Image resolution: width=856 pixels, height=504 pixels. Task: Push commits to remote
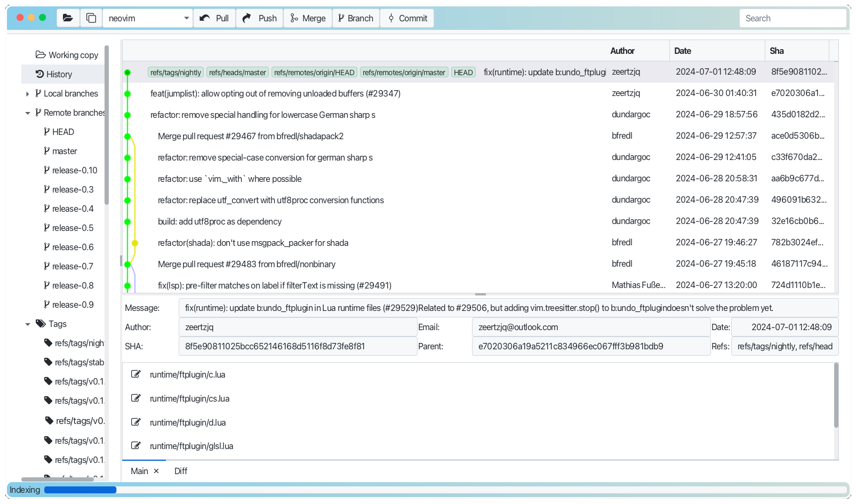tap(260, 18)
